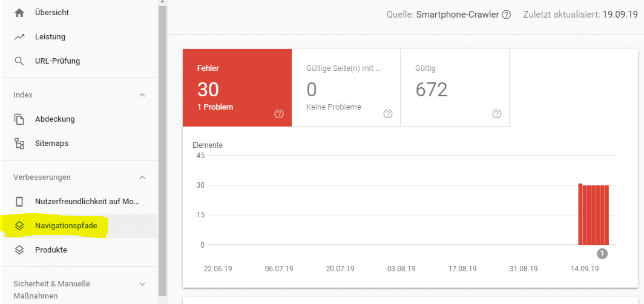This screenshot has height=304, width=644.
Task: Click the 31.08.19 date label
Action: point(524,269)
